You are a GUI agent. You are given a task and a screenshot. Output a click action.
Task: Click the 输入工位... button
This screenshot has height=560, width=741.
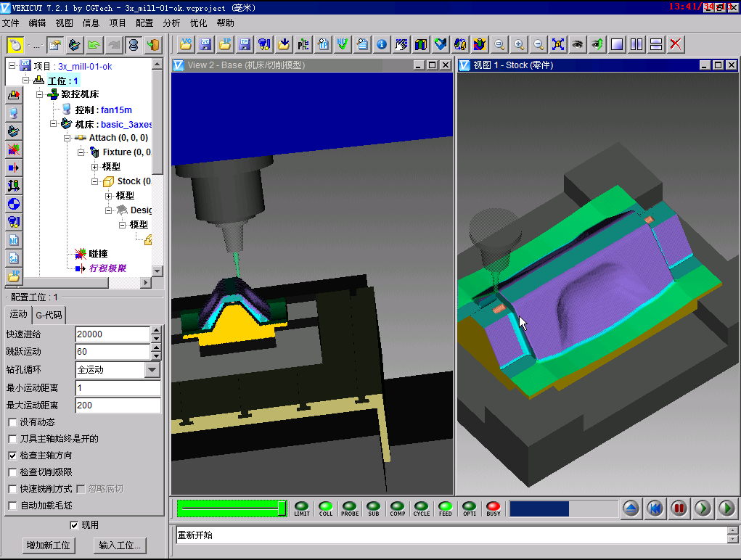(x=120, y=545)
